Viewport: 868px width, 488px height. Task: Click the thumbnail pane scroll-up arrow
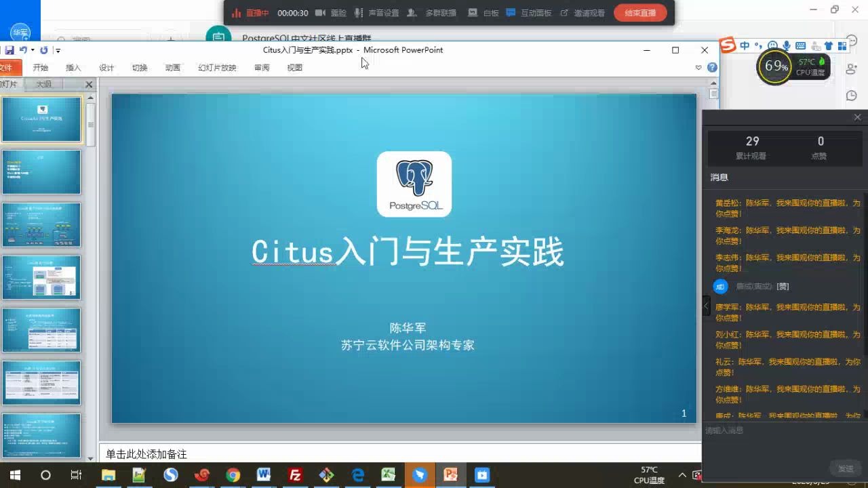point(91,97)
